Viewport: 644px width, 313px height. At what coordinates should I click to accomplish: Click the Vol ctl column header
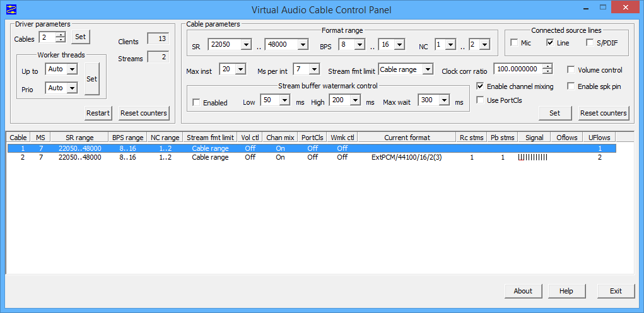click(x=250, y=138)
